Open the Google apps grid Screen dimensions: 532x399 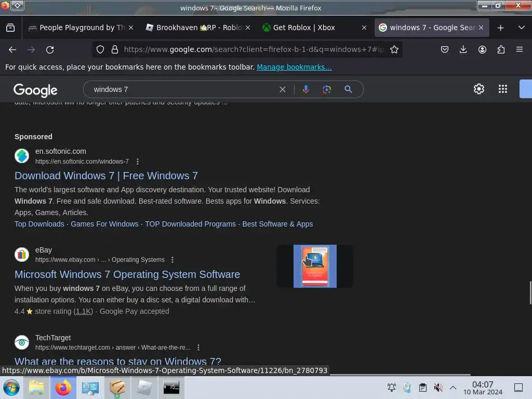[503, 89]
